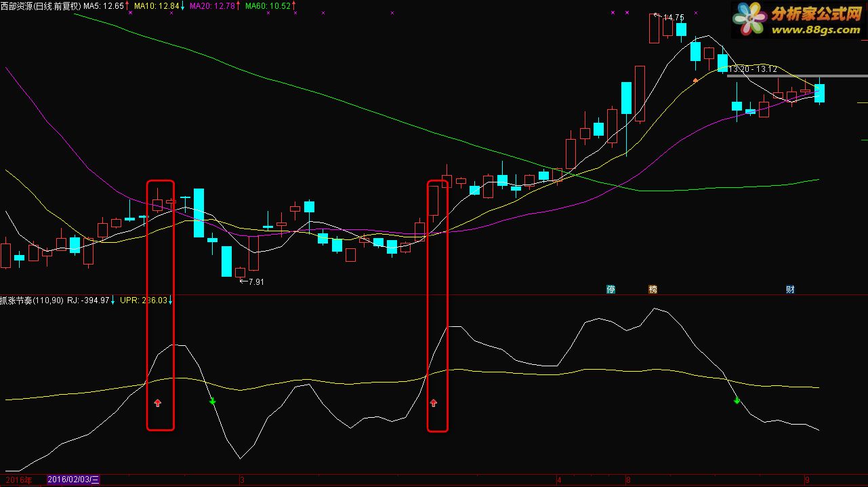Viewport: 868px width, 487px height.
Task: Click the month 3 tick on time axis
Action: tap(241, 480)
